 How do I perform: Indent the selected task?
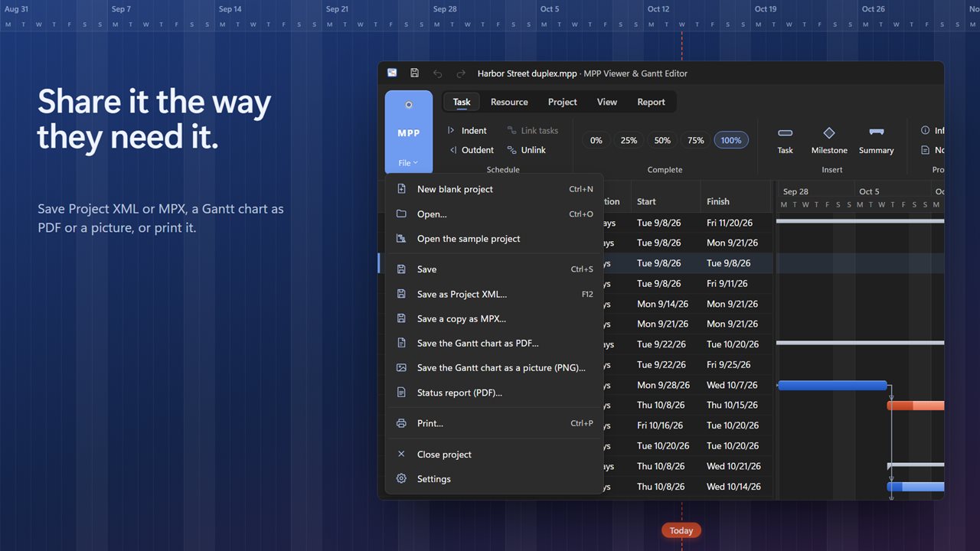point(467,131)
